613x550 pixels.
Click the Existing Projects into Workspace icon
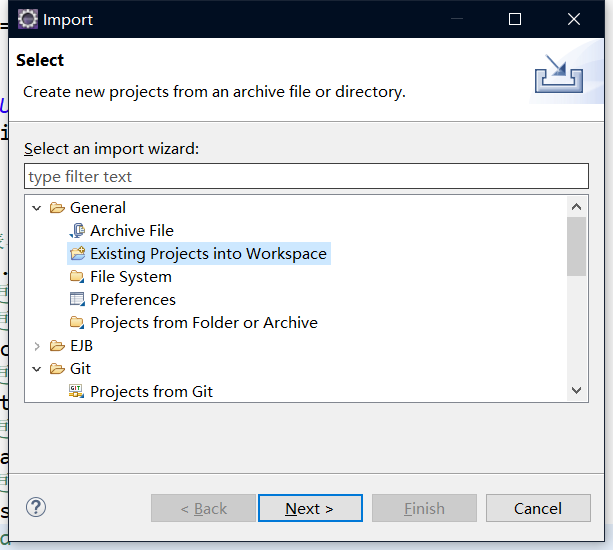click(x=77, y=254)
